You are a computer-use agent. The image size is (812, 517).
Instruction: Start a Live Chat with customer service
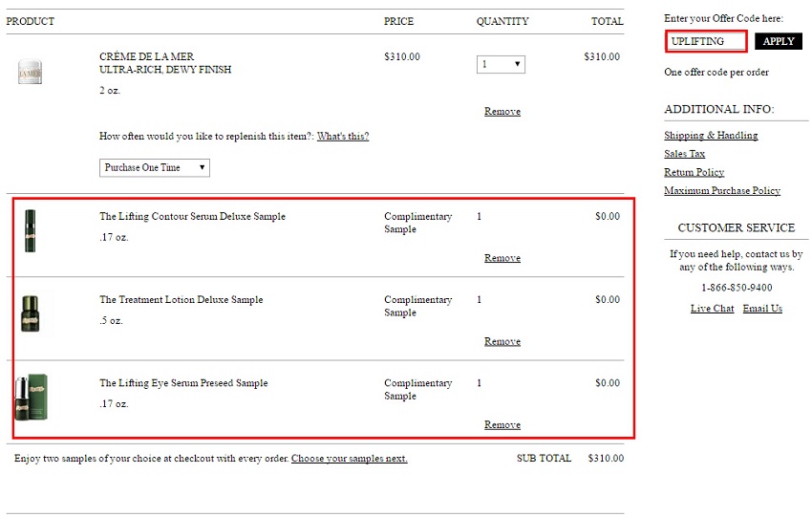(x=712, y=309)
